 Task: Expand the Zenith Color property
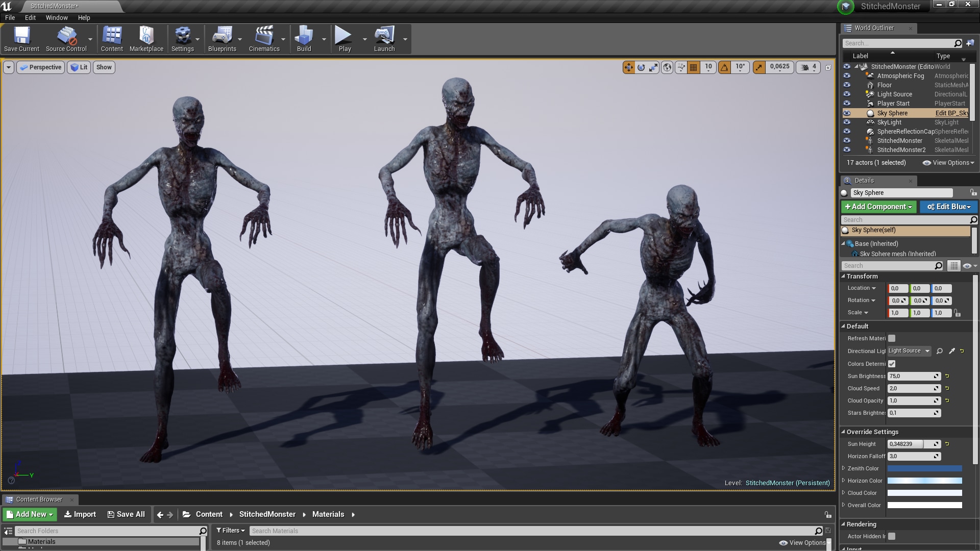point(843,468)
